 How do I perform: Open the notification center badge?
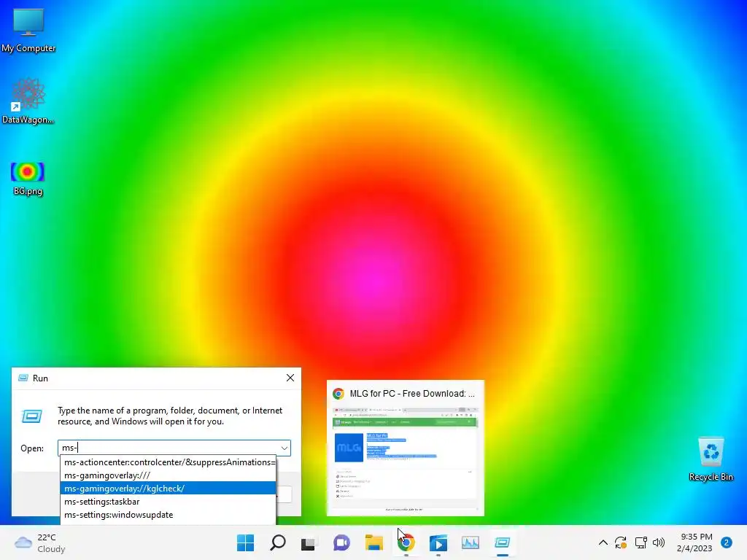click(x=727, y=542)
